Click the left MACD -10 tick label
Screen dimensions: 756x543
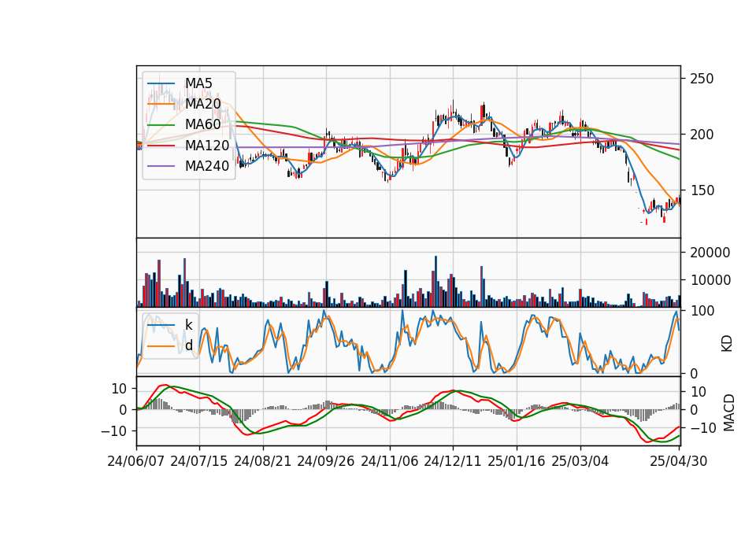[113, 430]
